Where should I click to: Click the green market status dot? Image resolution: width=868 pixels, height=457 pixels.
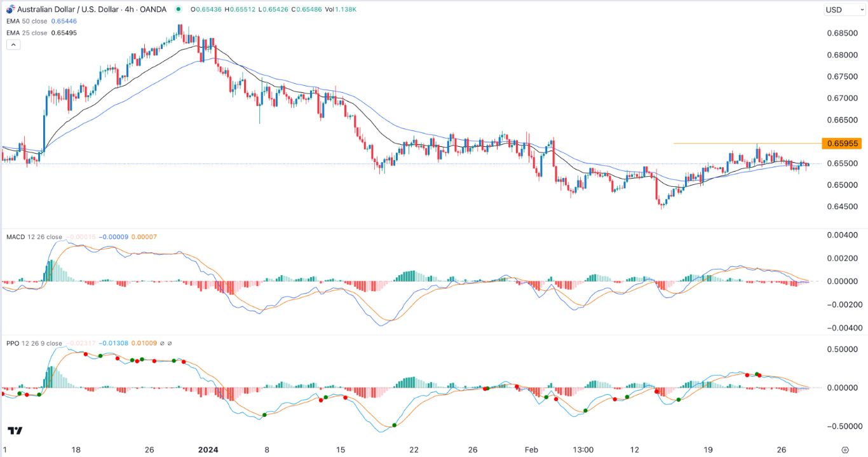(177, 10)
